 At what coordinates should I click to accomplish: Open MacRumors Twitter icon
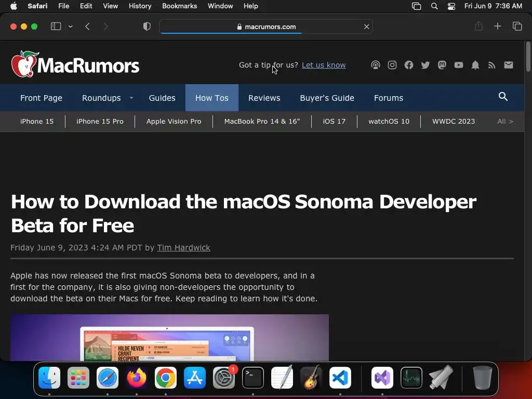coord(425,65)
